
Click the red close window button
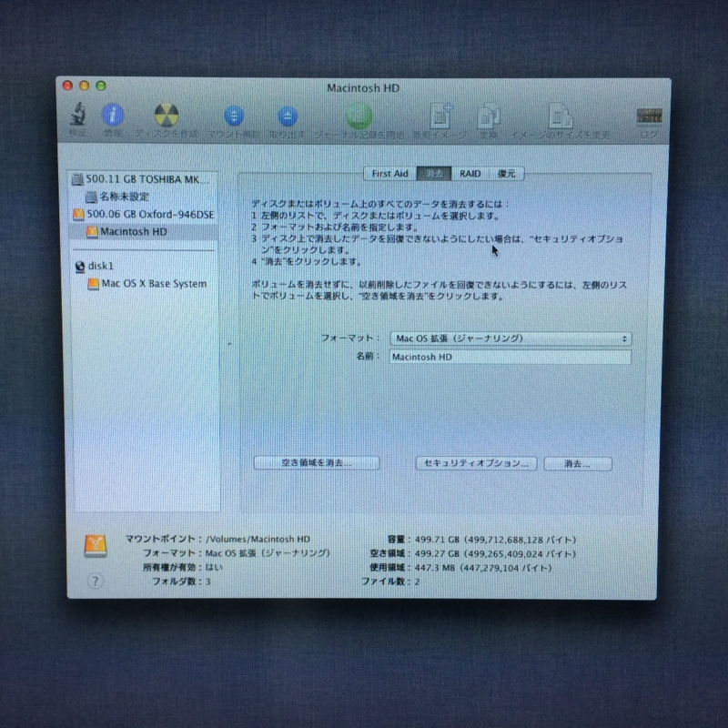pyautogui.click(x=67, y=86)
